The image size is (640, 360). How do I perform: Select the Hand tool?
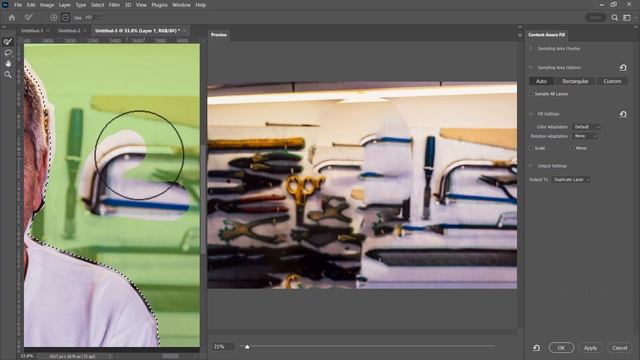point(8,64)
